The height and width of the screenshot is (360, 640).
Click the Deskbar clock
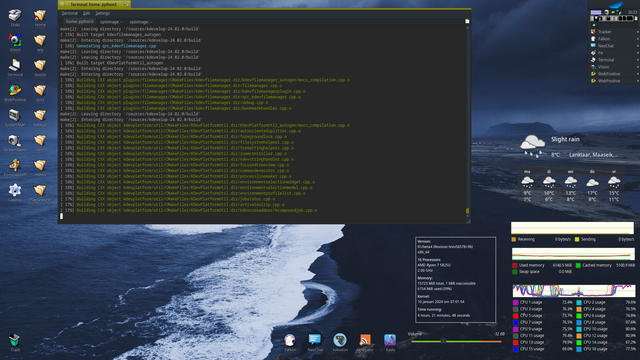pos(632,12)
